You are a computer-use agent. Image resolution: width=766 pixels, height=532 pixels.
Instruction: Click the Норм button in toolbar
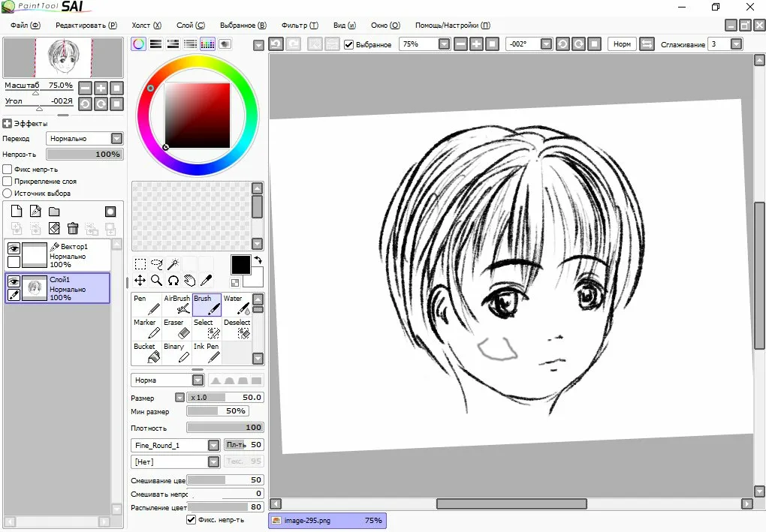pyautogui.click(x=622, y=44)
